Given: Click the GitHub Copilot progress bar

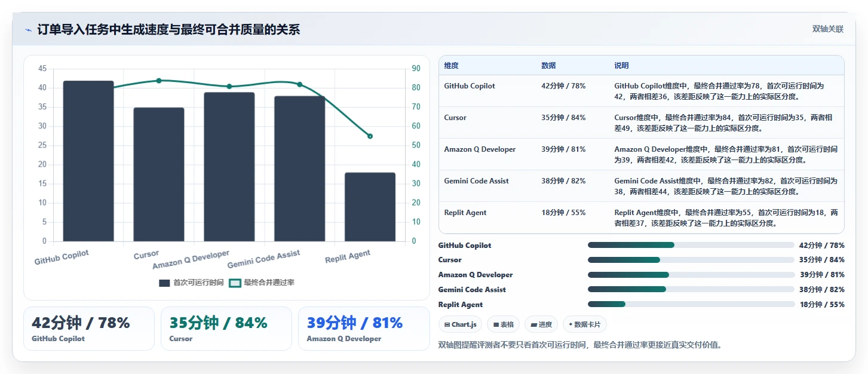Looking at the screenshot, I should click(691, 245).
